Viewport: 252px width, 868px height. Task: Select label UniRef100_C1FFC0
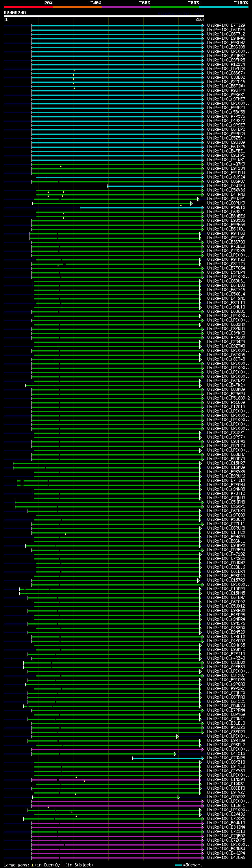(226, 533)
